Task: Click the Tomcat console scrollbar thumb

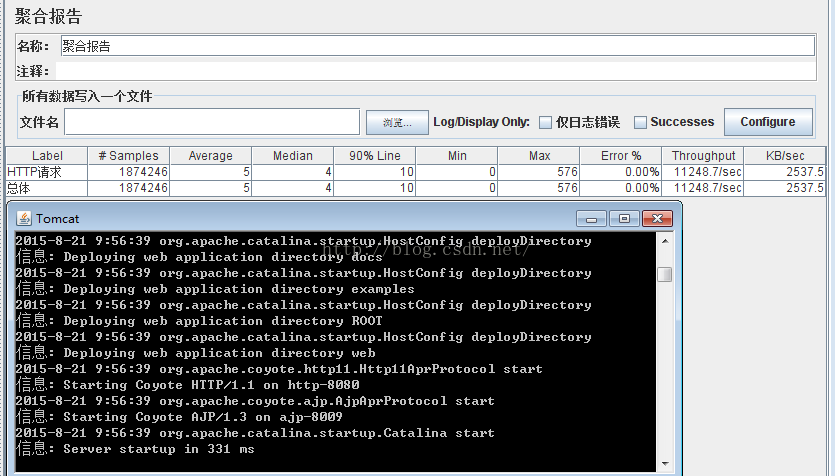Action: pyautogui.click(x=665, y=274)
